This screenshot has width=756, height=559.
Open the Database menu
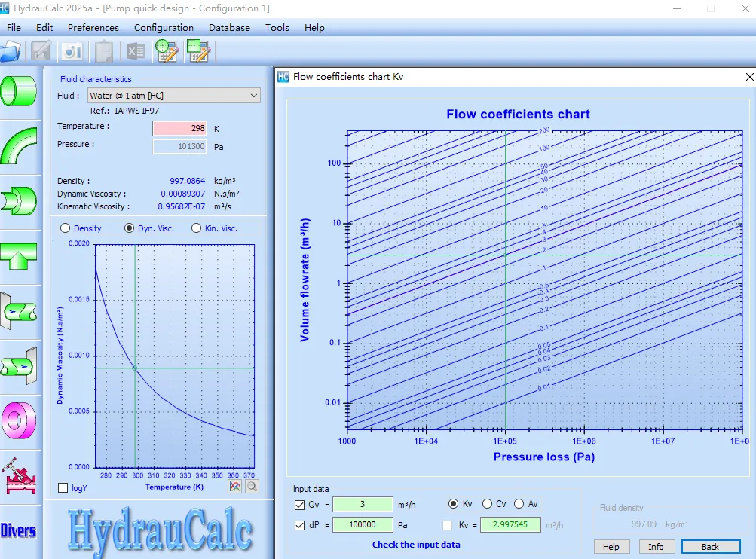pos(229,27)
